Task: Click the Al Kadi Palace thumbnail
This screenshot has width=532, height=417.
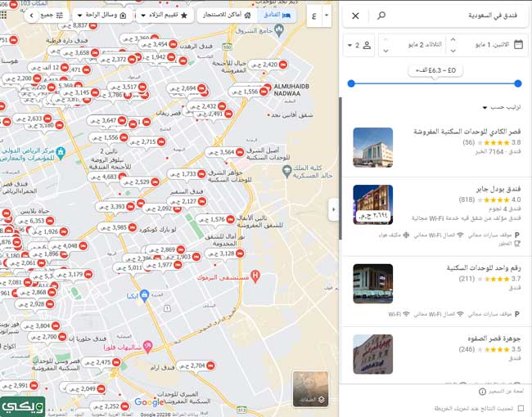Action: point(373,147)
